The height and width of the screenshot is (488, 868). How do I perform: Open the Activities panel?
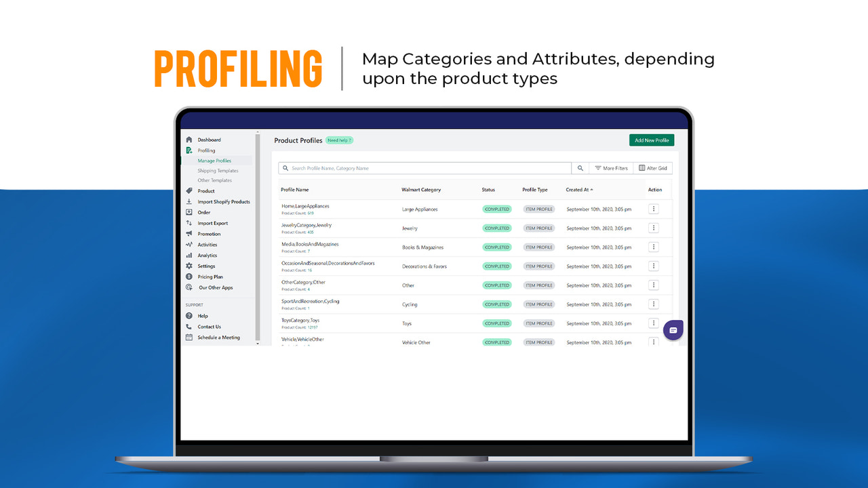(x=206, y=245)
